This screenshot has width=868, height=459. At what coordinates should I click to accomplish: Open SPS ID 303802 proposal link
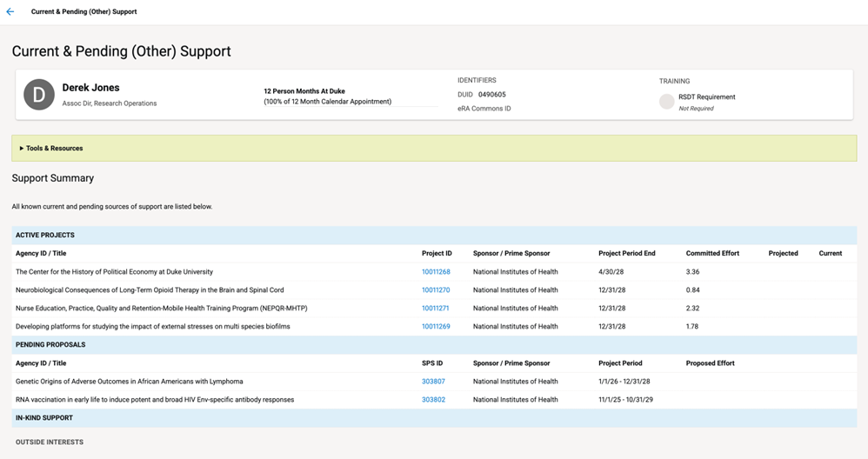(x=433, y=400)
